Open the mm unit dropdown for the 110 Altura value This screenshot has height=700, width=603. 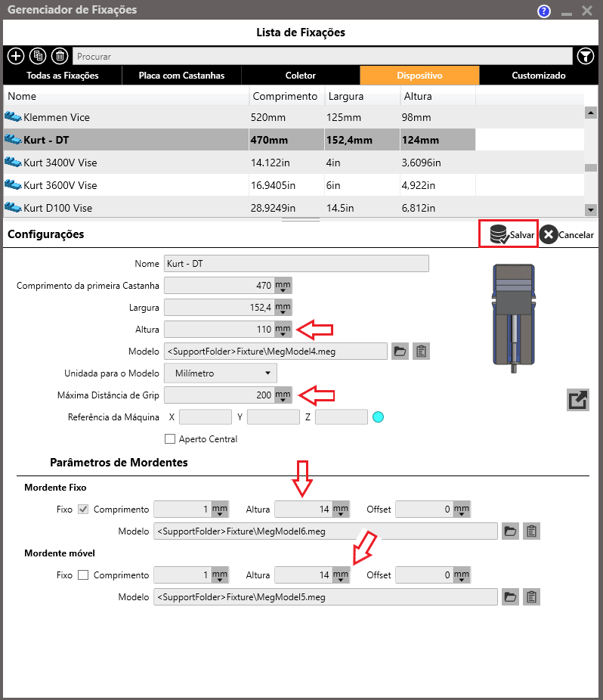pyautogui.click(x=283, y=330)
